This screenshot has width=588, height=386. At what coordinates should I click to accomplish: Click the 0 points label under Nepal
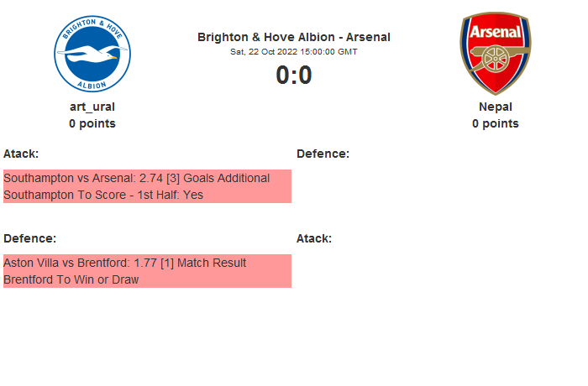[496, 123]
